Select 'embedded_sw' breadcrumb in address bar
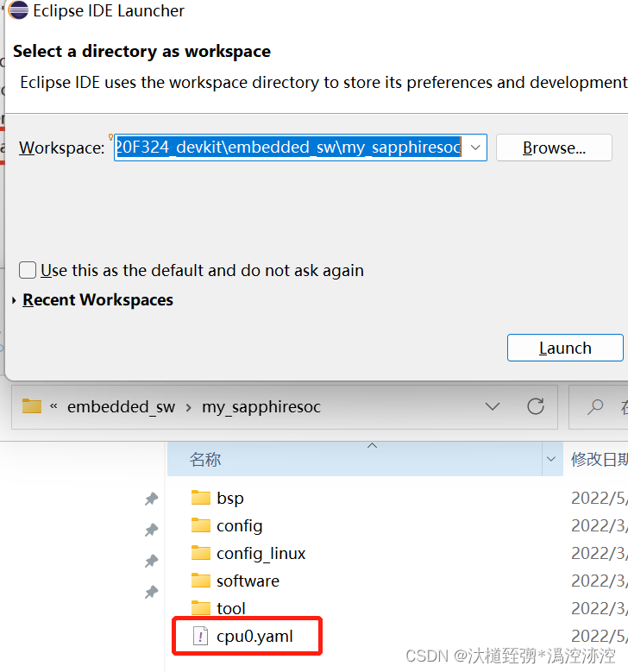Image resolution: width=628 pixels, height=672 pixels. click(x=121, y=406)
